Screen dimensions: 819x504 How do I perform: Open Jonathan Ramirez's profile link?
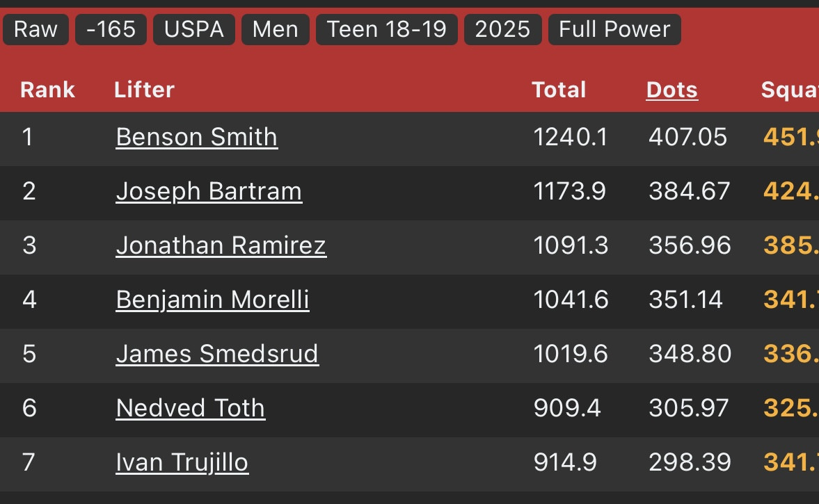(x=221, y=245)
